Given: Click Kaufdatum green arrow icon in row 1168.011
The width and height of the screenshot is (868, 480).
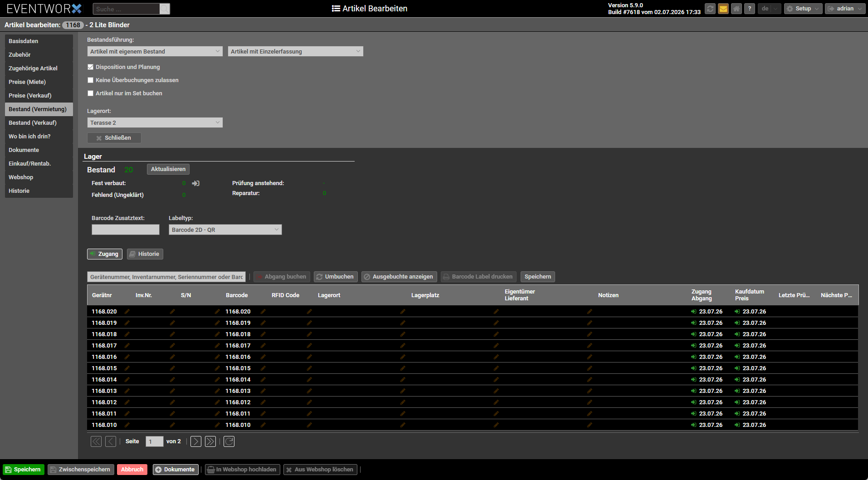Looking at the screenshot, I should 737,414.
